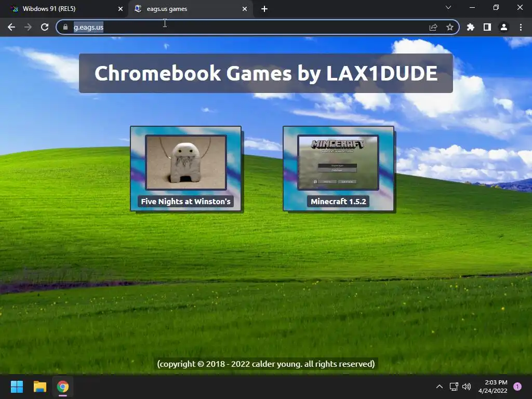This screenshot has width=532, height=399.
Task: Open the Chrome extensions puzzle menu
Action: (x=471, y=27)
